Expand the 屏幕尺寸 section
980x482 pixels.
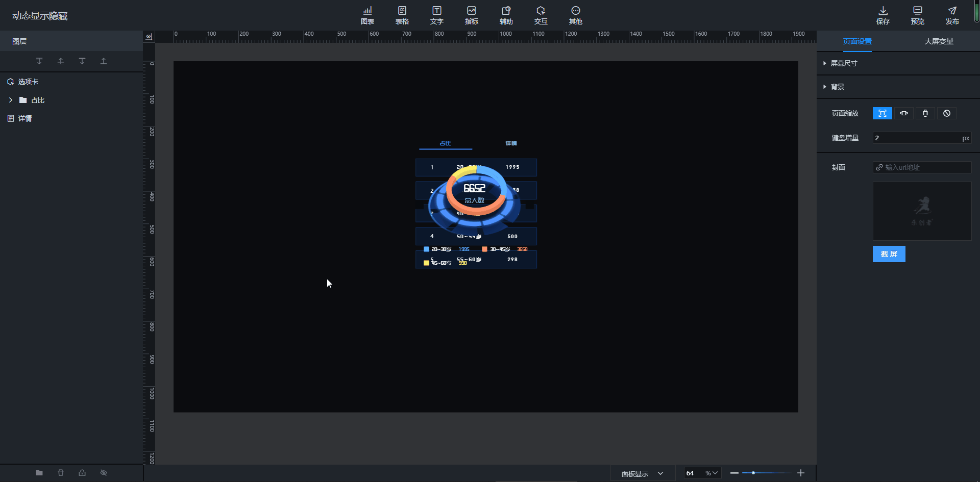[844, 63]
